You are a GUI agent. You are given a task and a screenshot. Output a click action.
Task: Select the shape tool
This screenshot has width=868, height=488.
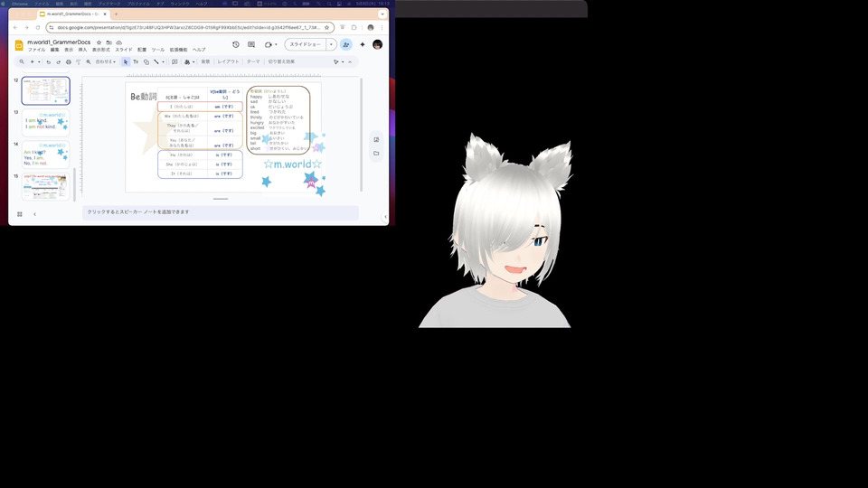146,62
